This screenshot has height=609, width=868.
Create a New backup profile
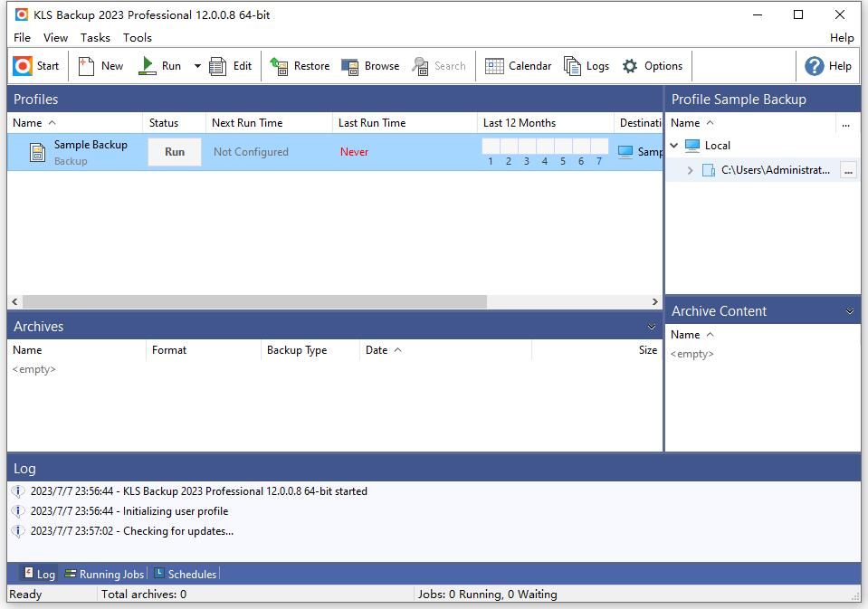click(x=100, y=65)
